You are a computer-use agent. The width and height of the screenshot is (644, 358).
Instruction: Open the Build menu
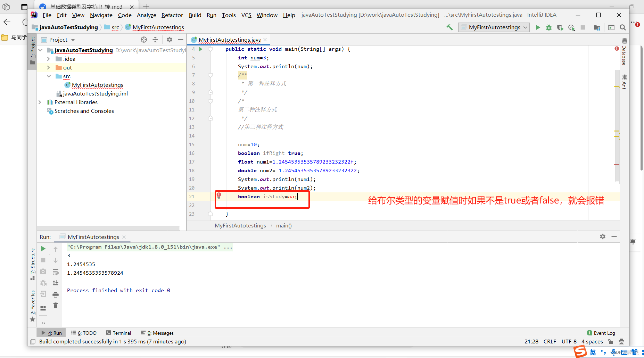(x=195, y=15)
